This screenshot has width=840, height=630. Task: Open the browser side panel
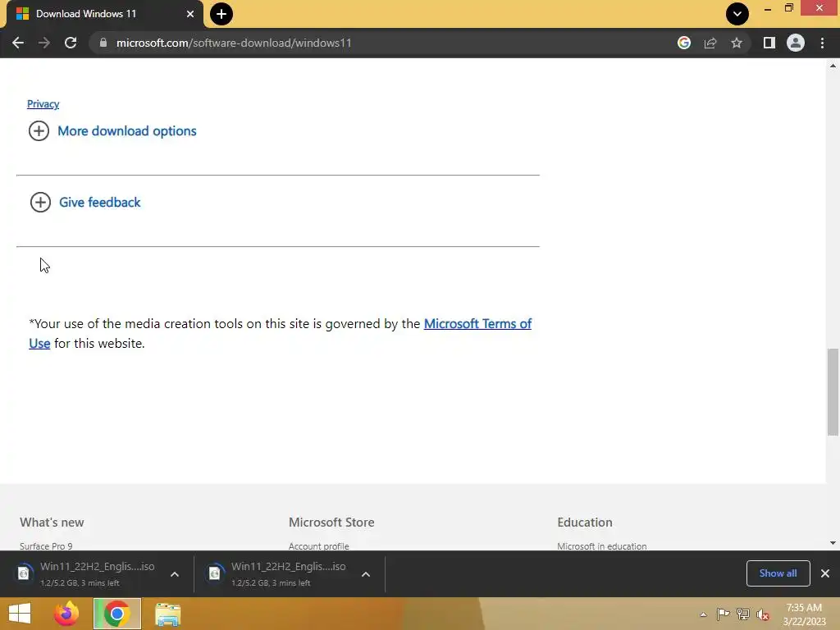(x=769, y=43)
